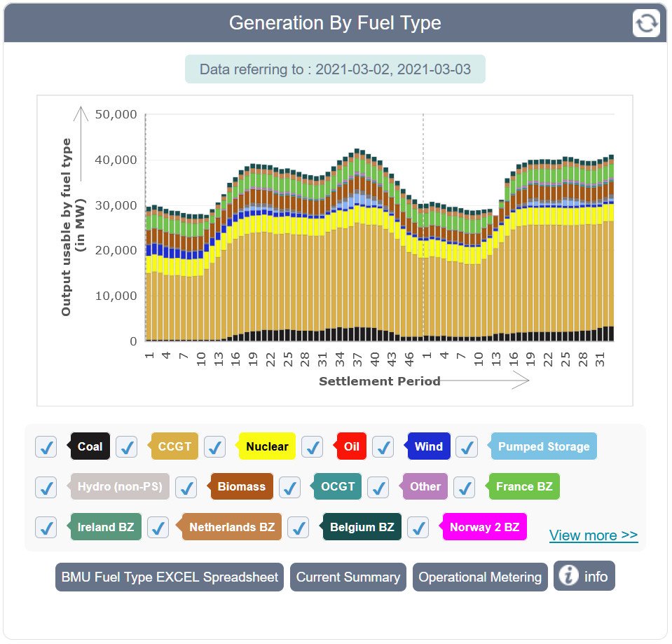Click the Generation By Fuel Type title

(335, 22)
